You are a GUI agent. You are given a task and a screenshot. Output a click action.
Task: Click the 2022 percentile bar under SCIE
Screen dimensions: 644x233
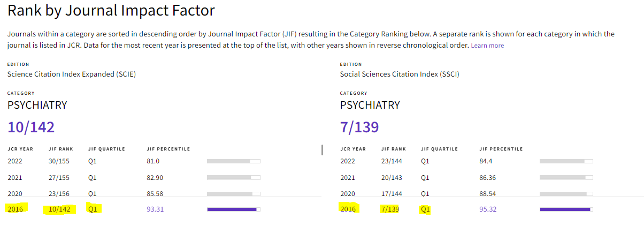234,161
